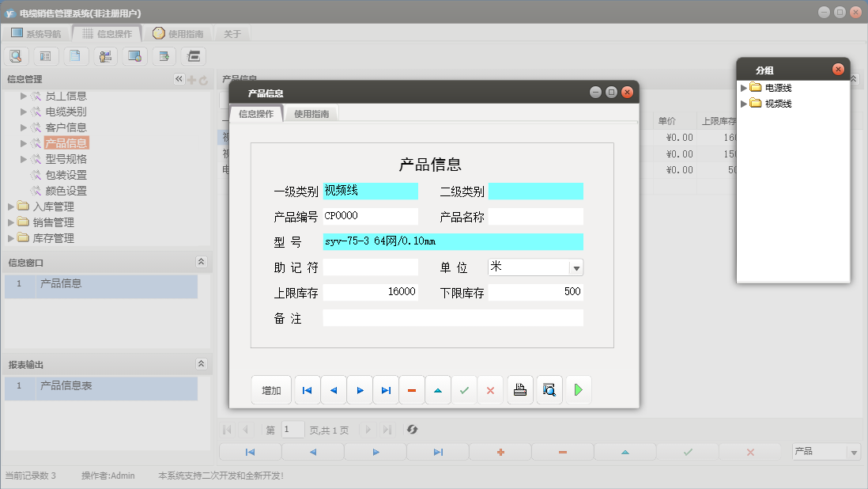Viewport: 868px width, 489px height.
Task: Expand the 电源线 group folder
Action: coord(742,87)
